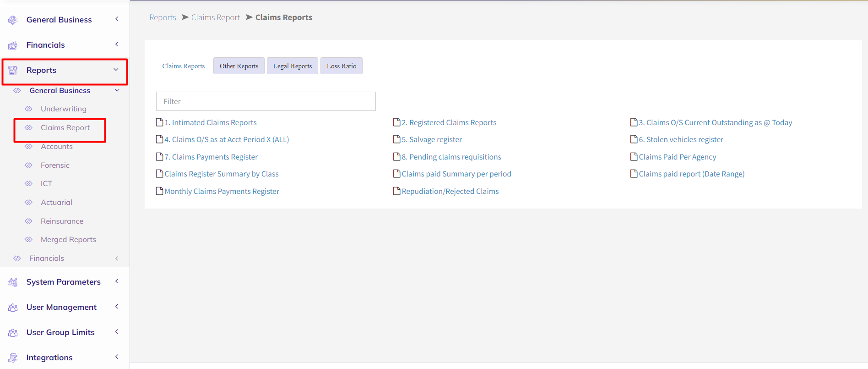The height and width of the screenshot is (369, 868).
Task: Click the Integrations icon in sidebar
Action: [13, 358]
